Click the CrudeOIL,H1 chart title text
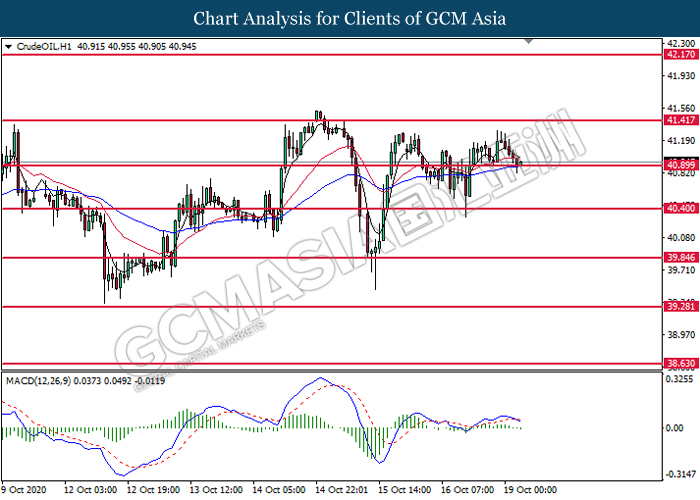The height and width of the screenshot is (500, 700). (44, 46)
